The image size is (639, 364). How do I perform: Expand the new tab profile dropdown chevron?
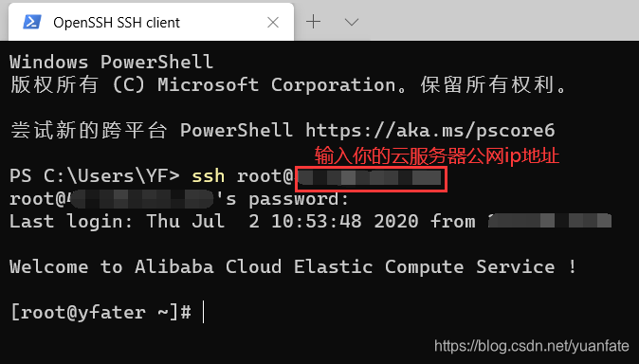[x=352, y=22]
